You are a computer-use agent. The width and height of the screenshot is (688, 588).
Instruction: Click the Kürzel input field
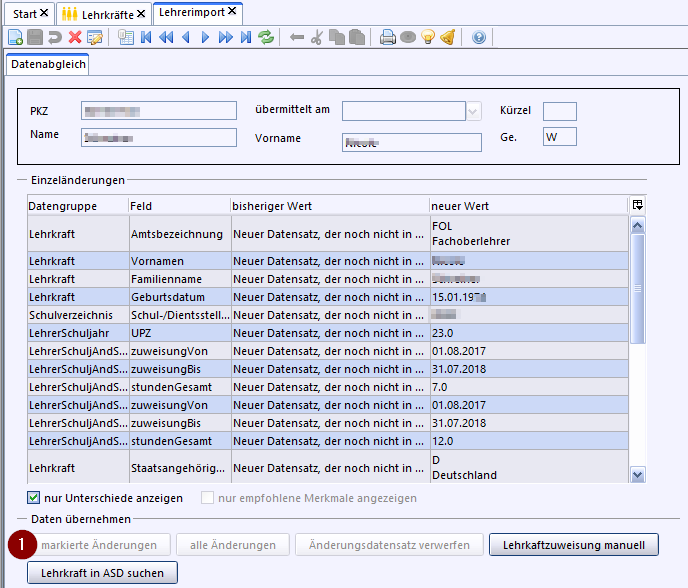pyautogui.click(x=559, y=111)
